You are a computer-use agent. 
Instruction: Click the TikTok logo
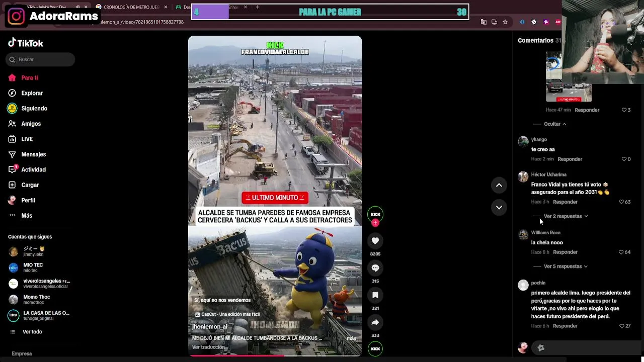pos(26,43)
